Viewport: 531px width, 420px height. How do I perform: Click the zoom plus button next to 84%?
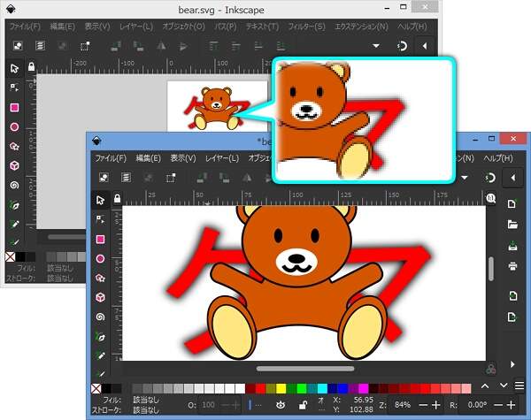click(x=435, y=404)
